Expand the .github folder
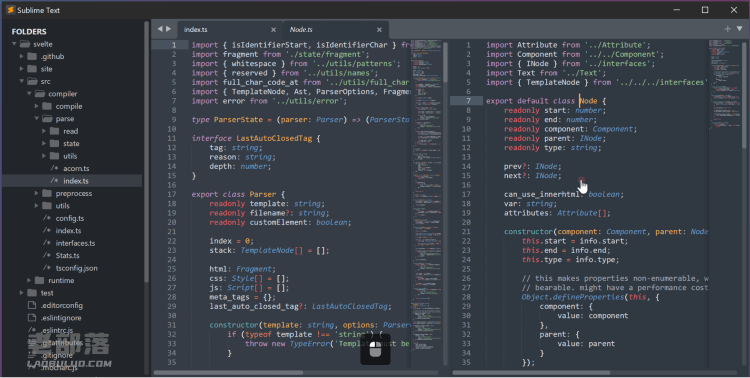The height and width of the screenshot is (378, 750). tap(22, 56)
